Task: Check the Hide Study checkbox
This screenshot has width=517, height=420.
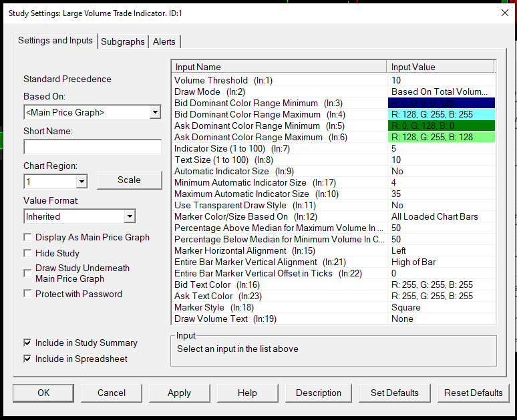Action: pyautogui.click(x=27, y=253)
